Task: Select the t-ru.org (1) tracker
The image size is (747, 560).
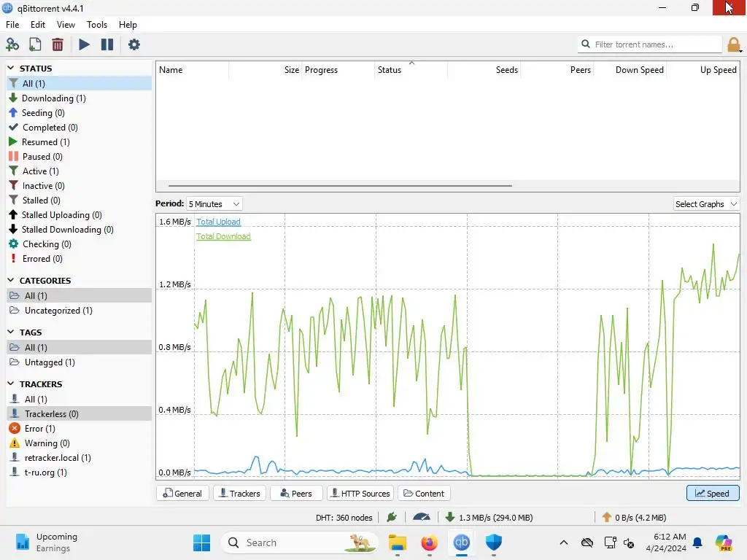Action: [79, 472]
